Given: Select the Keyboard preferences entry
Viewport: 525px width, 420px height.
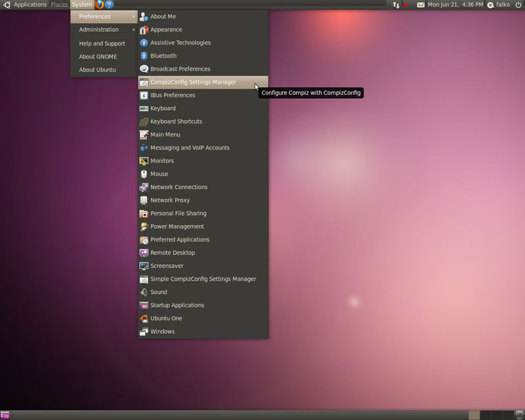Looking at the screenshot, I should (203, 108).
